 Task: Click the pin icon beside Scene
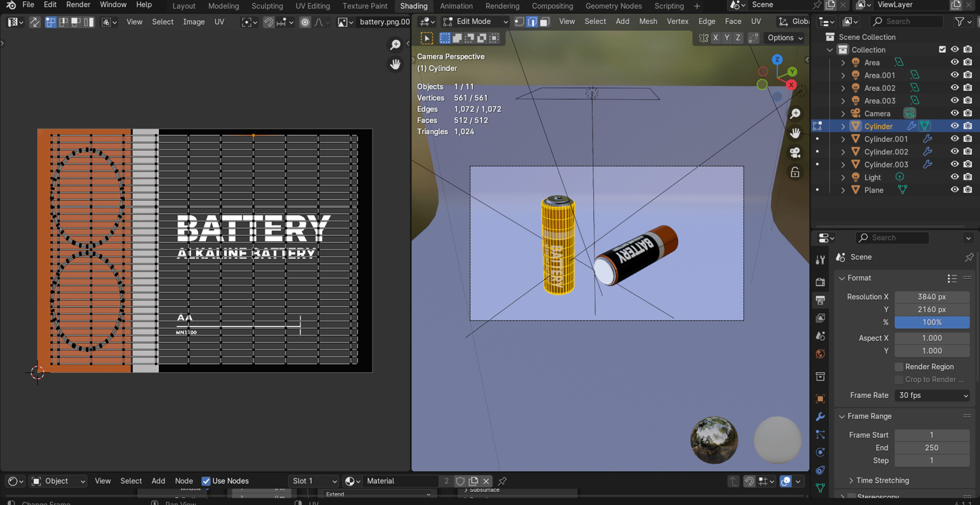point(969,257)
